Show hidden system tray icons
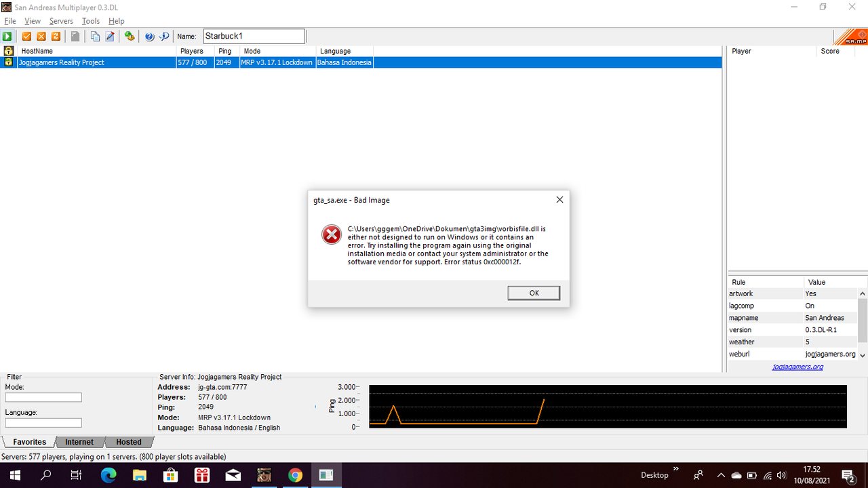Viewport: 868px width, 488px height. [x=721, y=475]
